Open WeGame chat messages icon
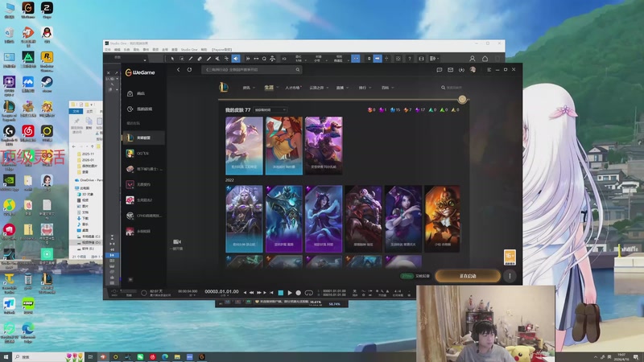Screen dimensions: 644x362 [439, 70]
